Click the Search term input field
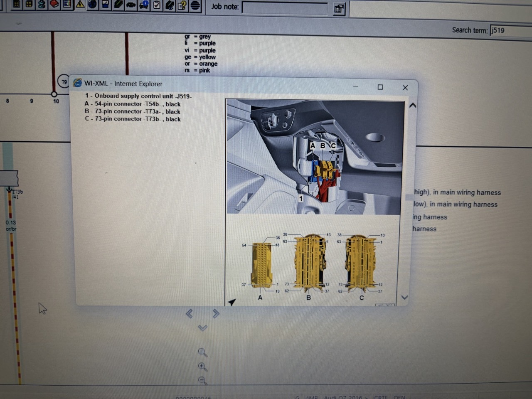The width and height of the screenshot is (532, 399). (511, 30)
